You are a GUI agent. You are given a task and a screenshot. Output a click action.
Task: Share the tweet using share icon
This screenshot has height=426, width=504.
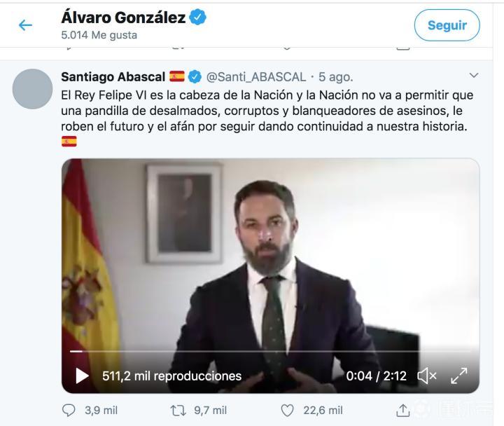[402, 410]
